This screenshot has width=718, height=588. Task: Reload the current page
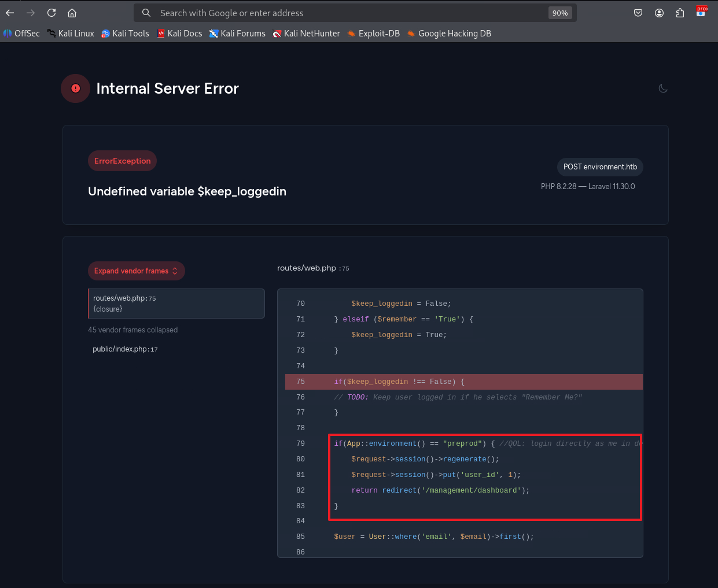pos(51,13)
